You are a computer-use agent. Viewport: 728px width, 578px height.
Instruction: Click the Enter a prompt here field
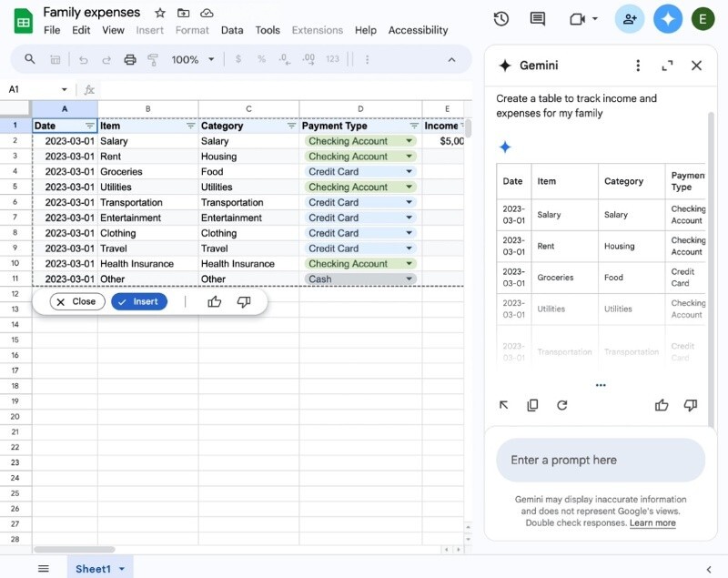[x=601, y=460]
